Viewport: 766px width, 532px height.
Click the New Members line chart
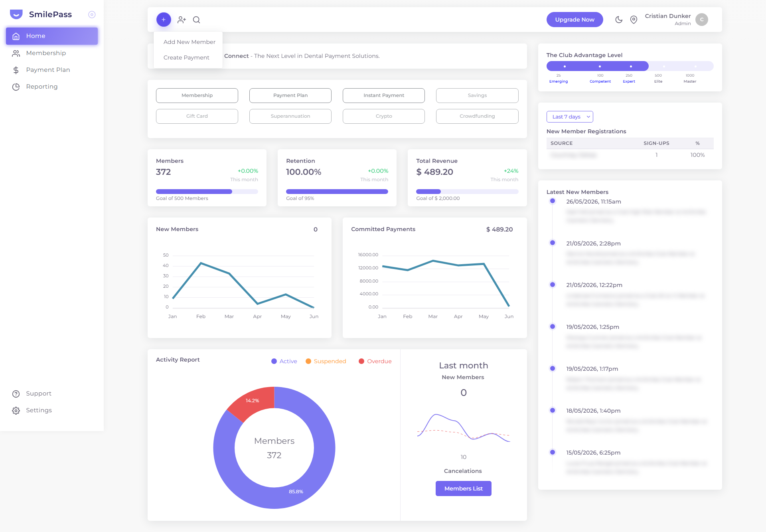(243, 285)
